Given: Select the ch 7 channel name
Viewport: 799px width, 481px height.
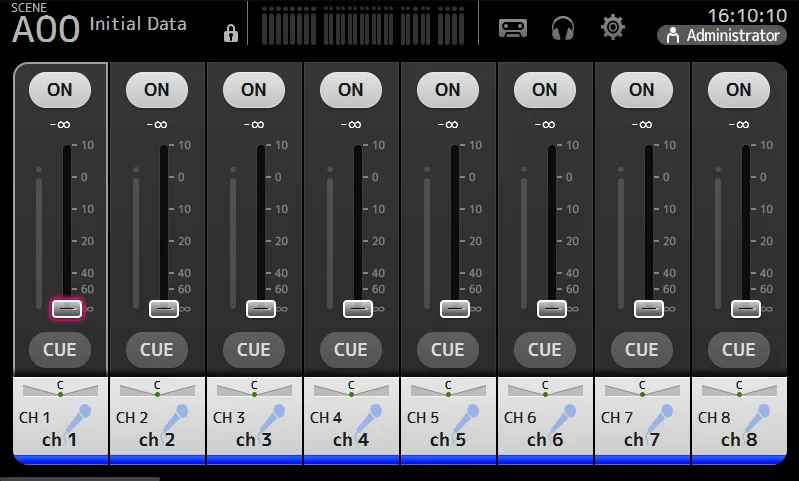Looking at the screenshot, I should click(x=642, y=440).
